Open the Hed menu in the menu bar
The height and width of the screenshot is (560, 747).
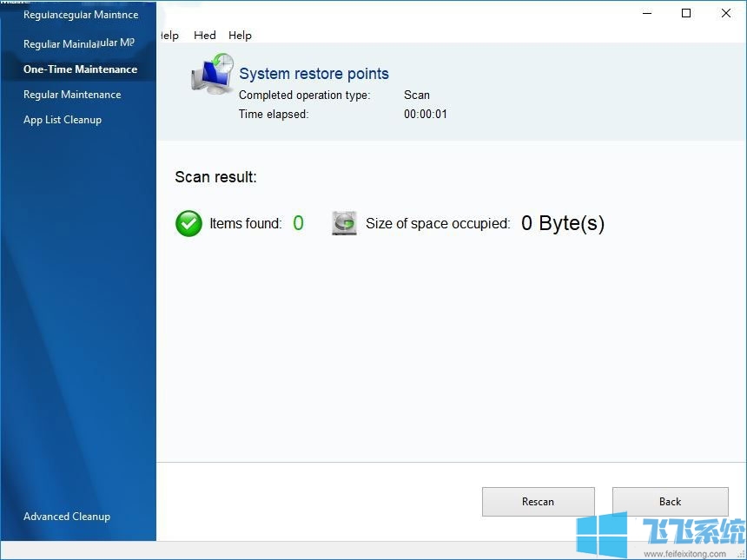click(205, 36)
